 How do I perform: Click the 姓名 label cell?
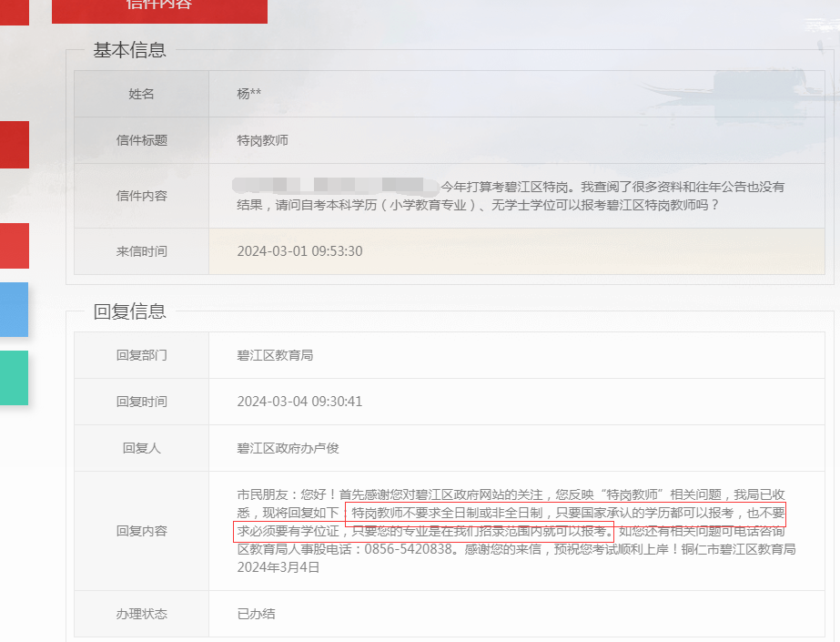(x=141, y=94)
